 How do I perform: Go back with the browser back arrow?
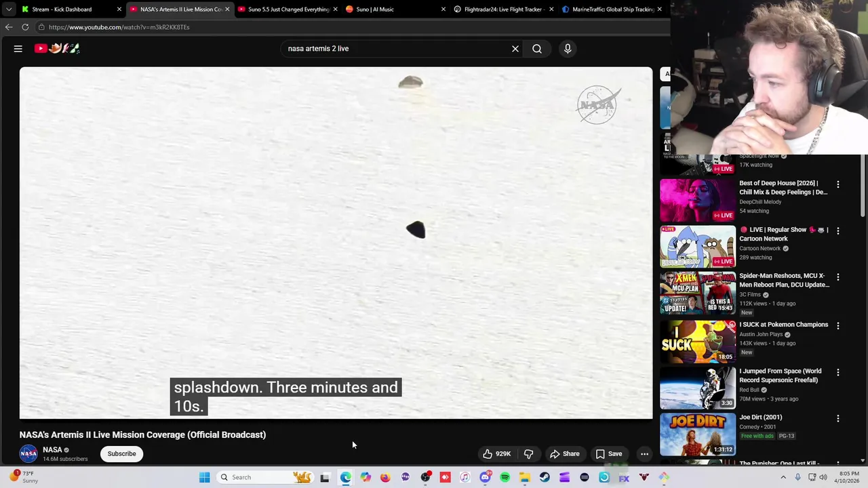(8, 27)
